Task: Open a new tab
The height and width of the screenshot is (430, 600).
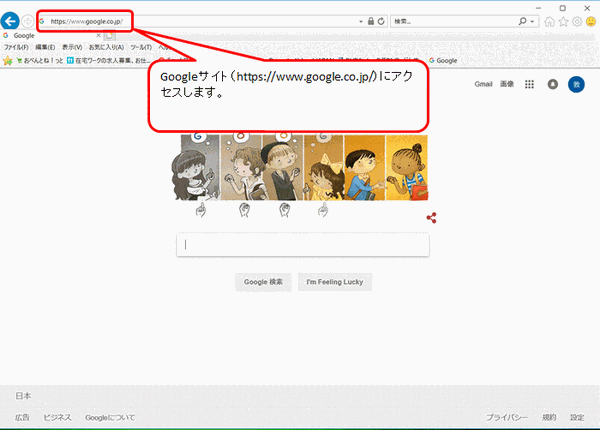Action: [109, 36]
